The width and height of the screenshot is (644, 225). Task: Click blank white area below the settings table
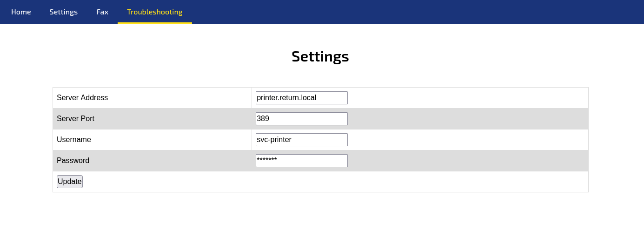point(321,209)
